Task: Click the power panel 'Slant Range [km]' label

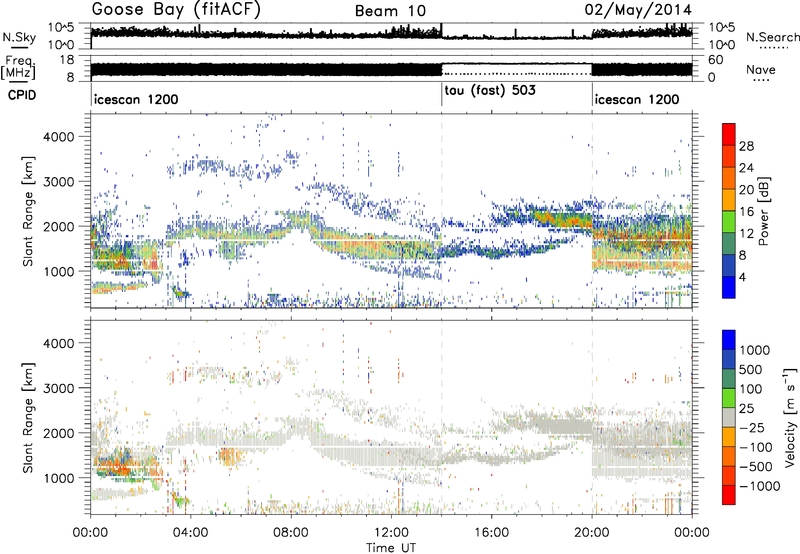Action: 28,211
